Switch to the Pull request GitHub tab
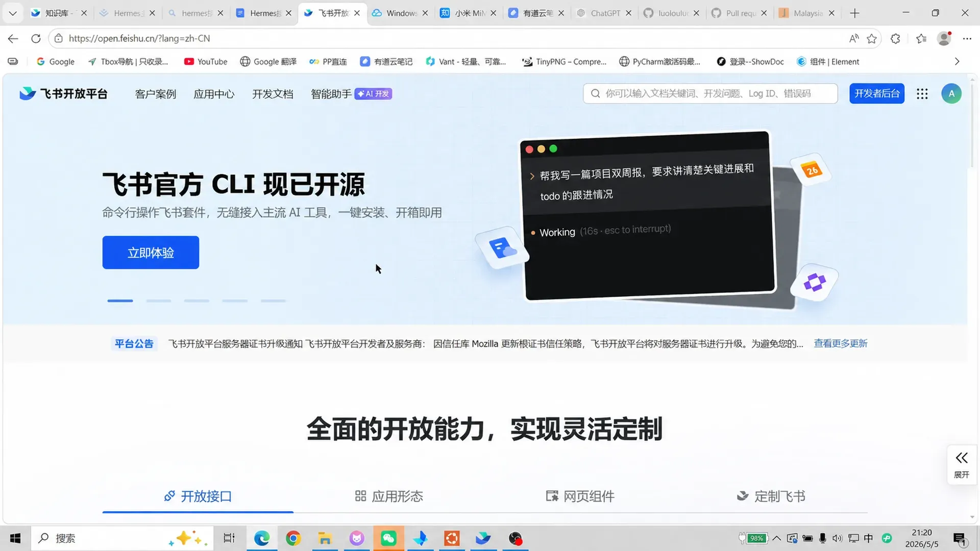Image resolution: width=980 pixels, height=551 pixels. click(740, 13)
